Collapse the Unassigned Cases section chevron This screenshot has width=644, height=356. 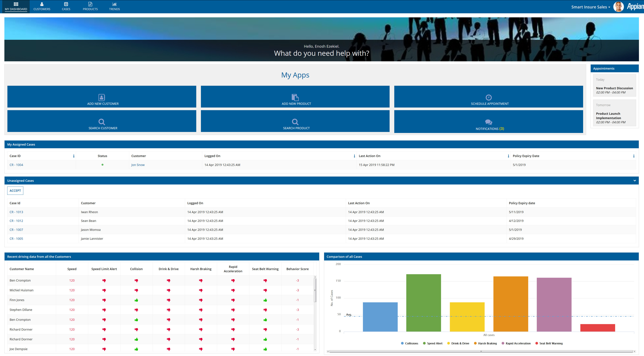coord(635,180)
